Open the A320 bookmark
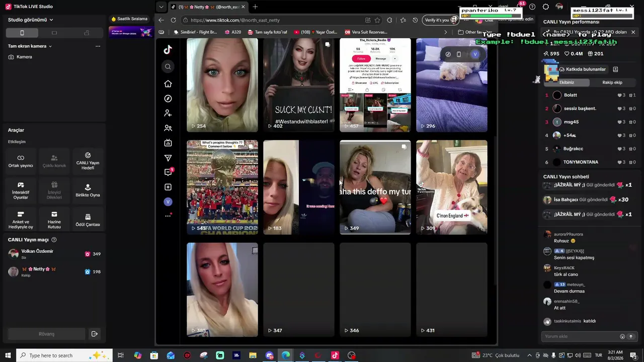The width and height of the screenshot is (644, 362). coord(233,32)
